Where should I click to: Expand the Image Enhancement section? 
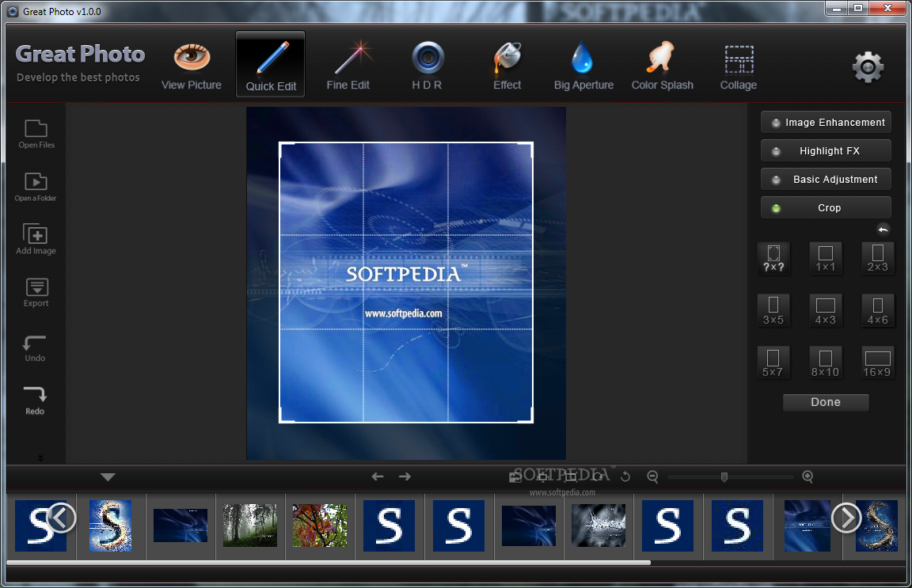(x=826, y=122)
